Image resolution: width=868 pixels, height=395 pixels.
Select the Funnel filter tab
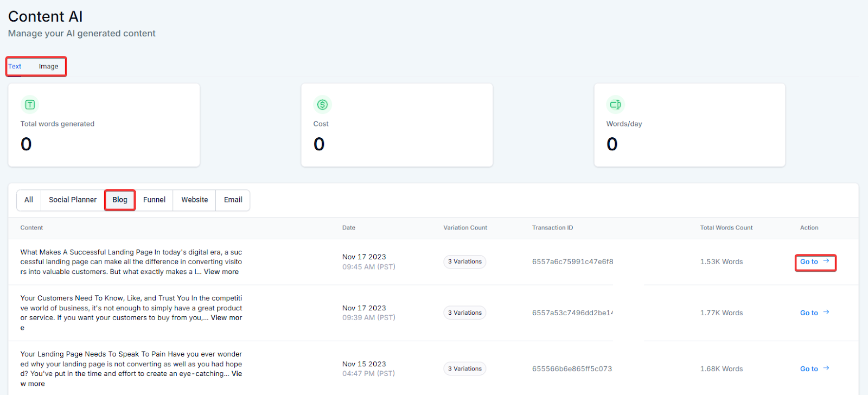click(154, 200)
